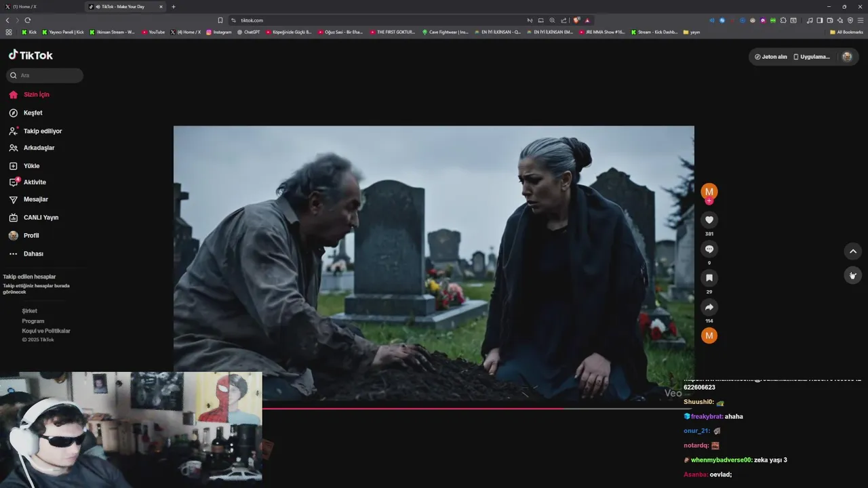Share this page from address bar
868x488 pixels.
tap(563, 20)
